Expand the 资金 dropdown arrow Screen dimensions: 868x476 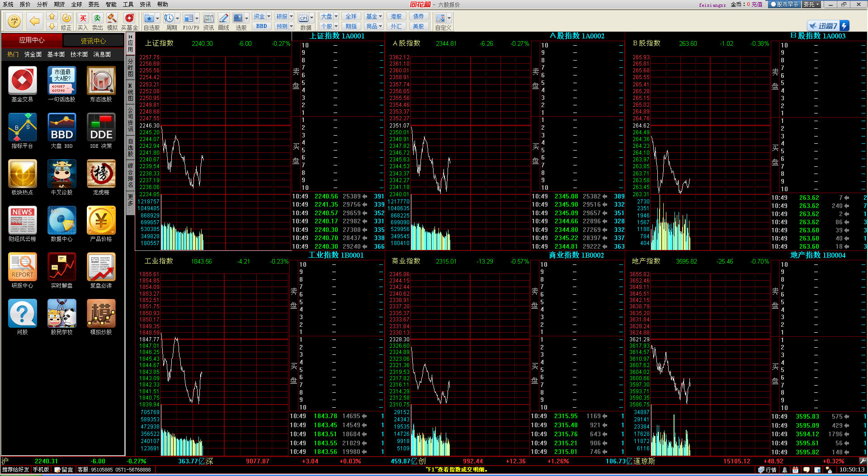pyautogui.click(x=269, y=16)
